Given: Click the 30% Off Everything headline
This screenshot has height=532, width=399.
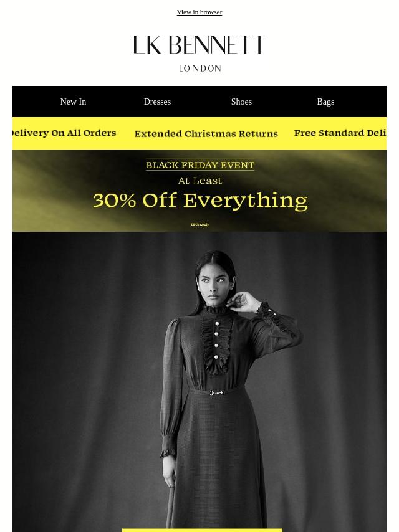Looking at the screenshot, I should pyautogui.click(x=200, y=201).
